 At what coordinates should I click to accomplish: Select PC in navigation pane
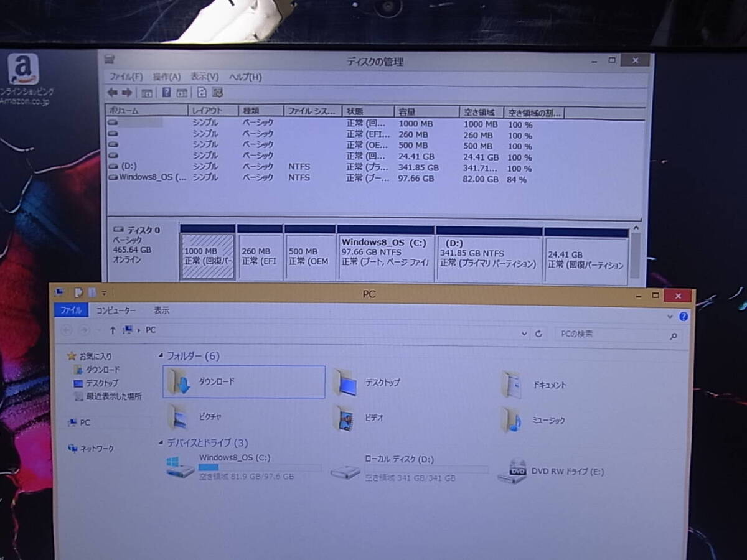pyautogui.click(x=79, y=422)
